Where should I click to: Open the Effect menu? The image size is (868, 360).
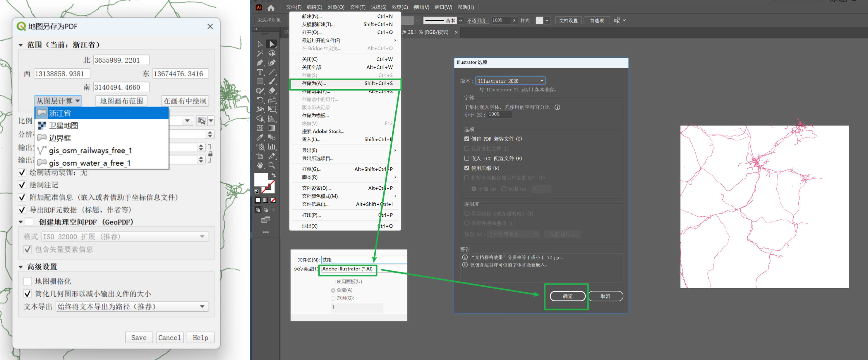400,7
